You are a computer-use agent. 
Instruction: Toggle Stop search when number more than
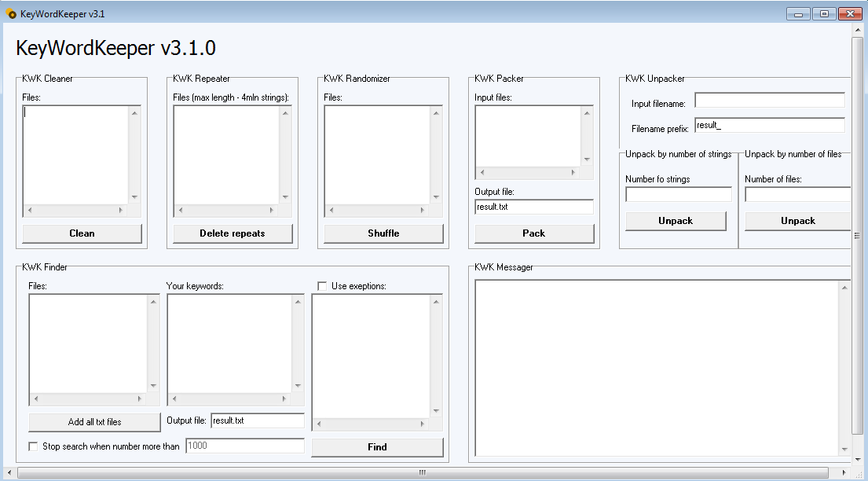(x=34, y=446)
